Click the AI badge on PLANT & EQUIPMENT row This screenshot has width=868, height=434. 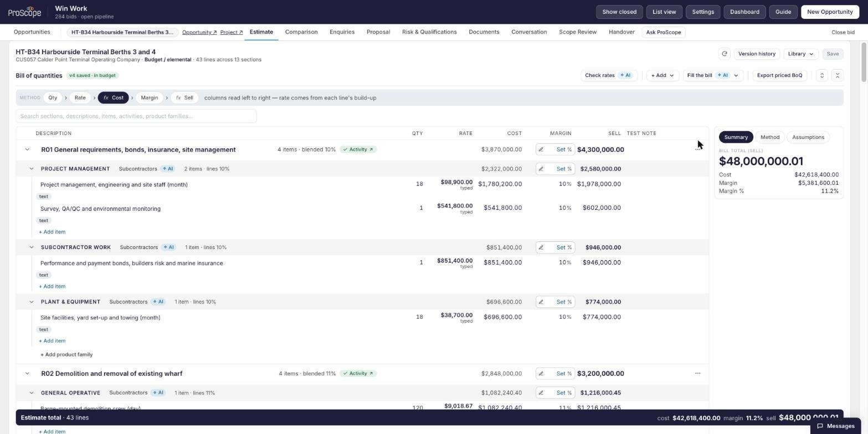[x=158, y=302]
